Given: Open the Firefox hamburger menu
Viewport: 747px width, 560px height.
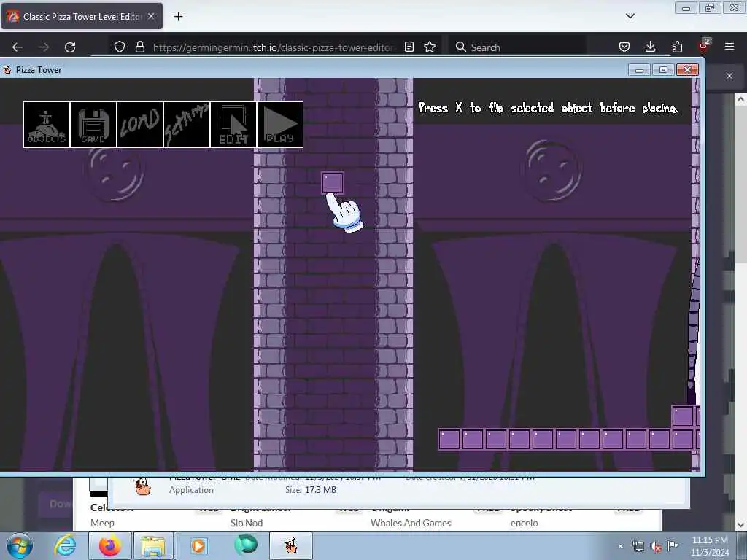Looking at the screenshot, I should coord(729,47).
